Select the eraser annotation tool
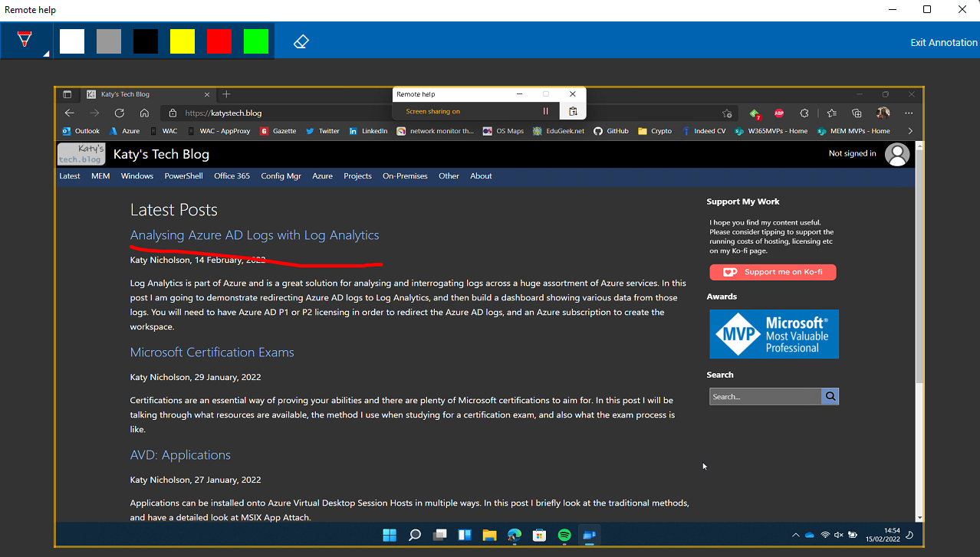 [x=301, y=41]
